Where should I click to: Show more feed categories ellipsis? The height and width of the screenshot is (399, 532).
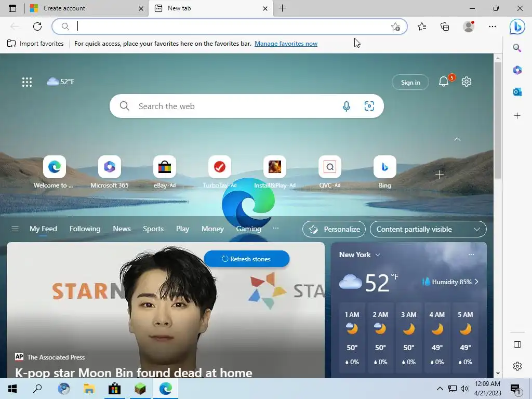pos(275,229)
